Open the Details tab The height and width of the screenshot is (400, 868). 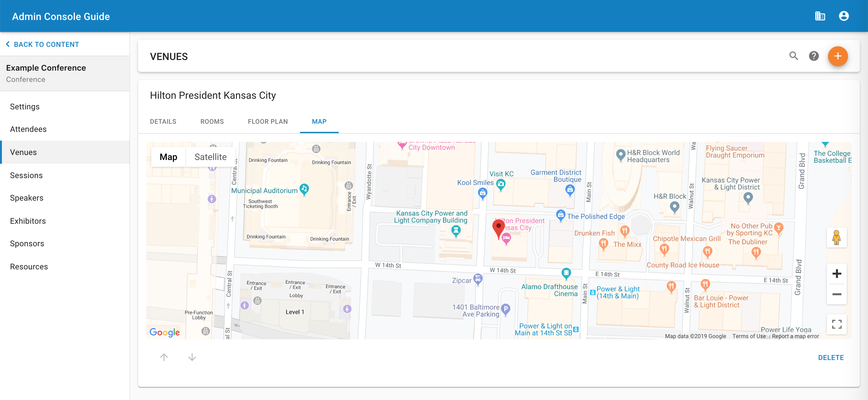163,121
